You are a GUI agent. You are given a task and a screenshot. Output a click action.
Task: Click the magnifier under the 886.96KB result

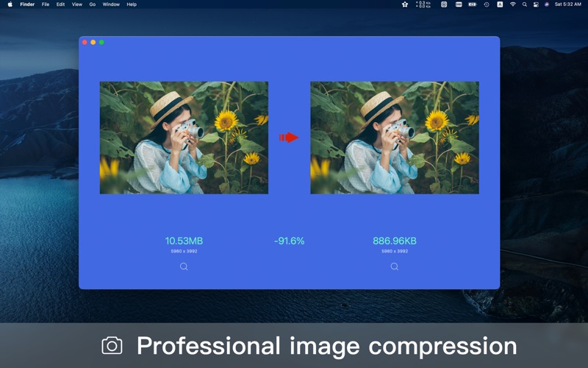point(395,266)
